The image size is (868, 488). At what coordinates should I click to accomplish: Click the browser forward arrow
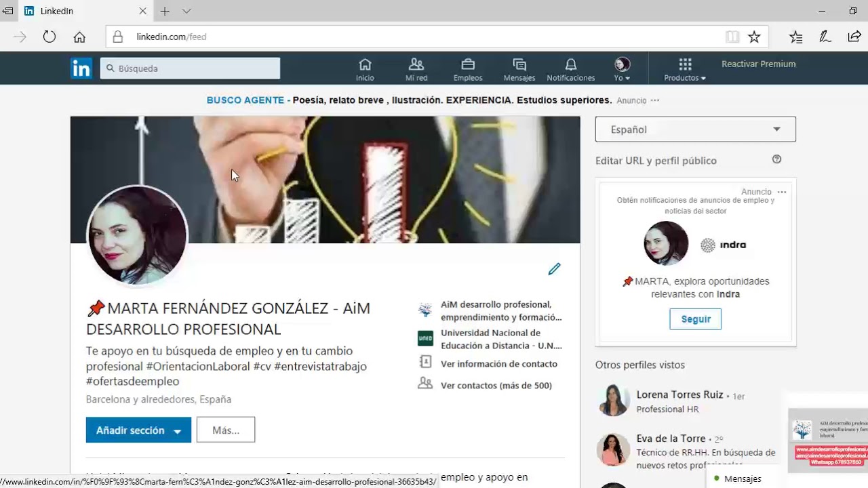coord(20,37)
